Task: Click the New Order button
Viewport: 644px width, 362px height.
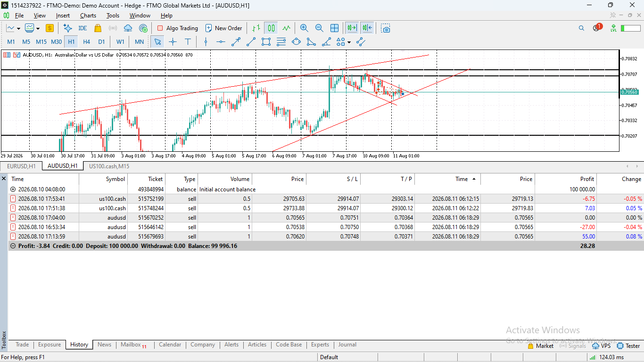Action: [223, 28]
